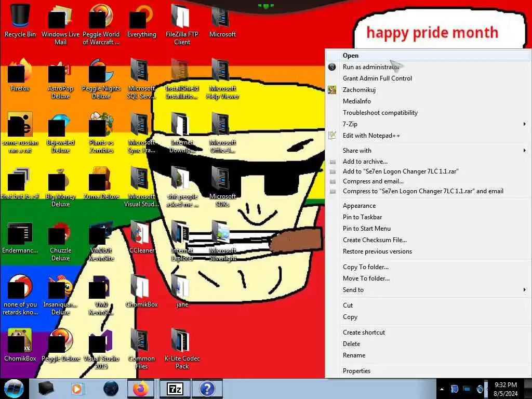Open Big Money Deluxe icon
This screenshot has height=399, width=532.
(60, 187)
